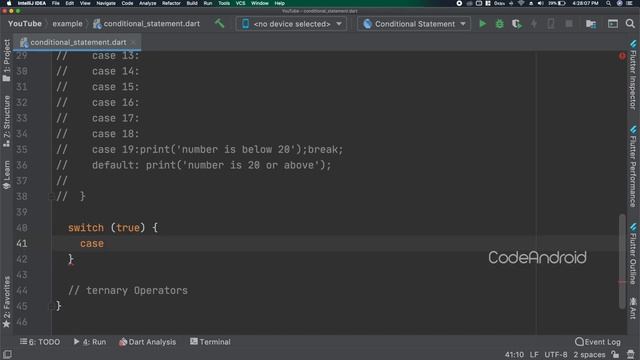Viewport: 640px width, 360px height.
Task: Open the Favorites tool window
Action: [7, 302]
